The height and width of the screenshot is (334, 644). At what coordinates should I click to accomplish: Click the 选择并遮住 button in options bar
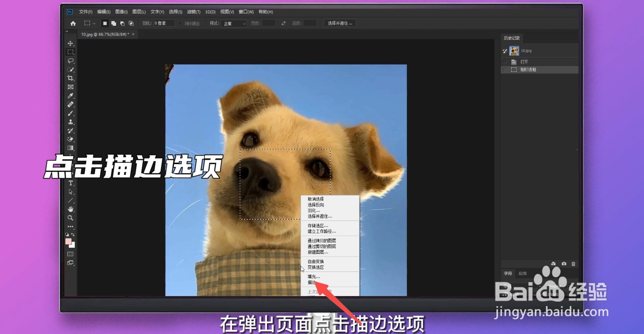(340, 23)
